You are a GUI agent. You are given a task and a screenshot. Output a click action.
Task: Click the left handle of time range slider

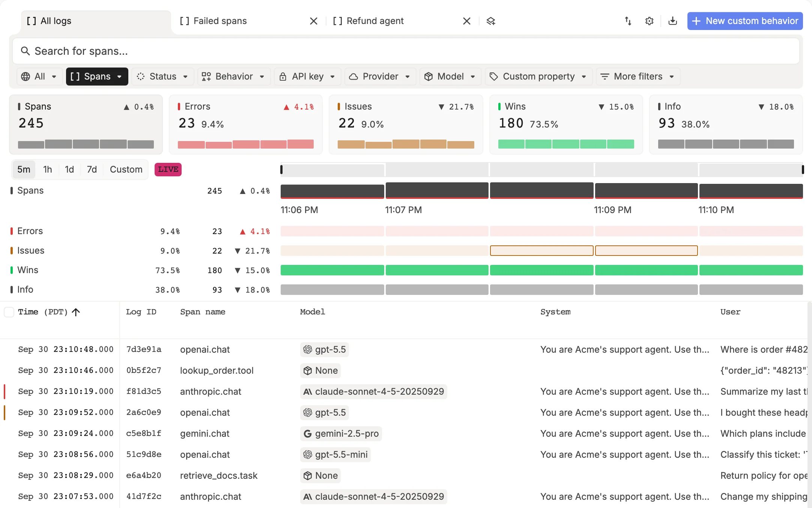click(281, 170)
